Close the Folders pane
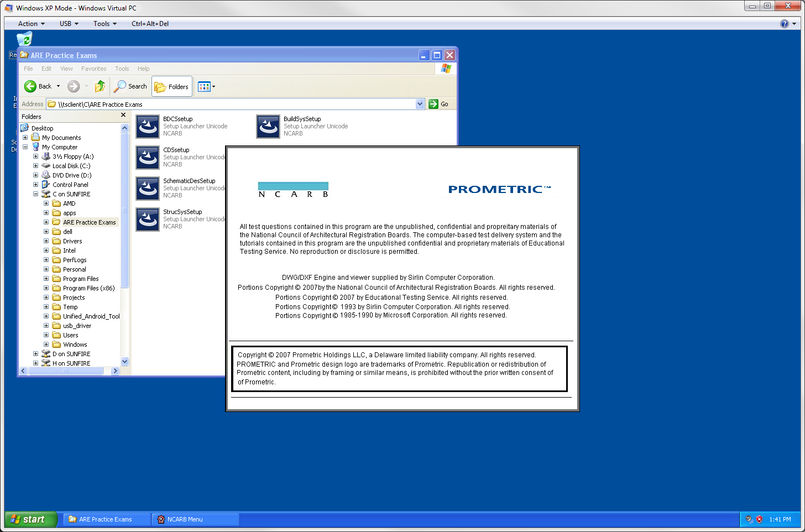Screen dimensions: 805x532 pyautogui.click(x=123, y=116)
